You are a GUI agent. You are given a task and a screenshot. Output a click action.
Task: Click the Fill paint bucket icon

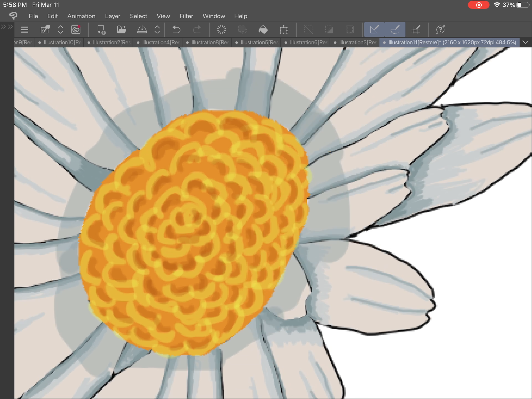coord(263,30)
